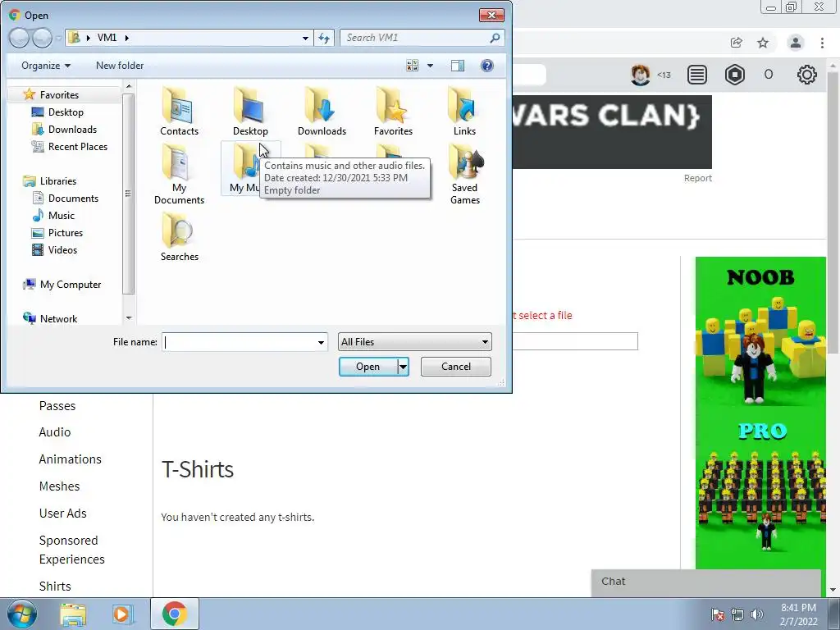The width and height of the screenshot is (840, 630).
Task: Bookmark this page with the star icon
Action: pyautogui.click(x=763, y=43)
